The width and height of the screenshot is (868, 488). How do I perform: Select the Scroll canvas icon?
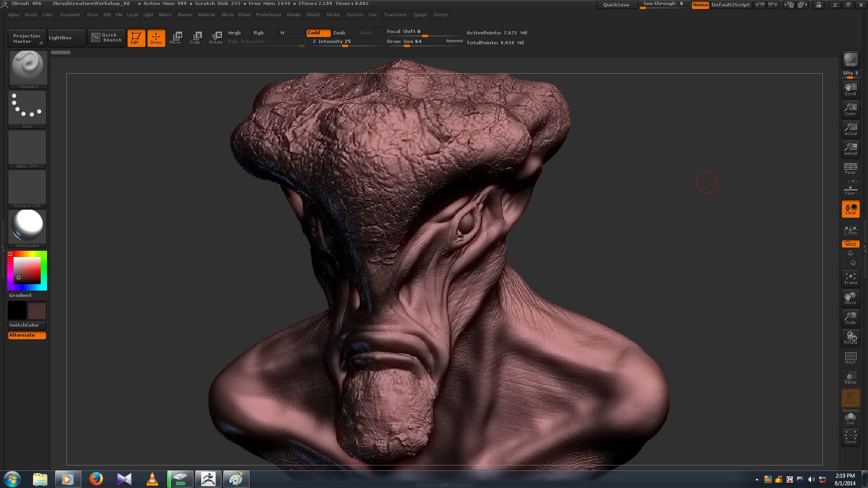(x=850, y=89)
